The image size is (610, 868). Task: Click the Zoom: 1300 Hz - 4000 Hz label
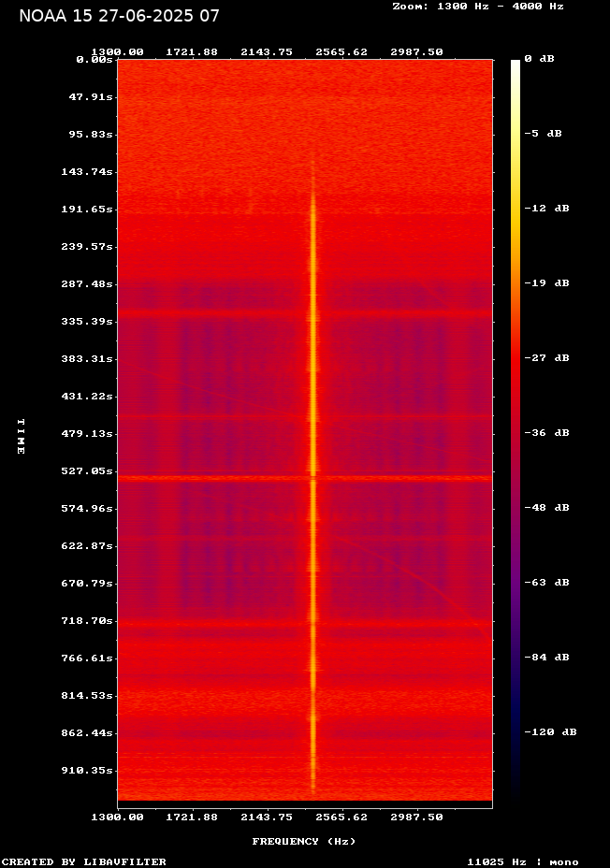(x=478, y=7)
